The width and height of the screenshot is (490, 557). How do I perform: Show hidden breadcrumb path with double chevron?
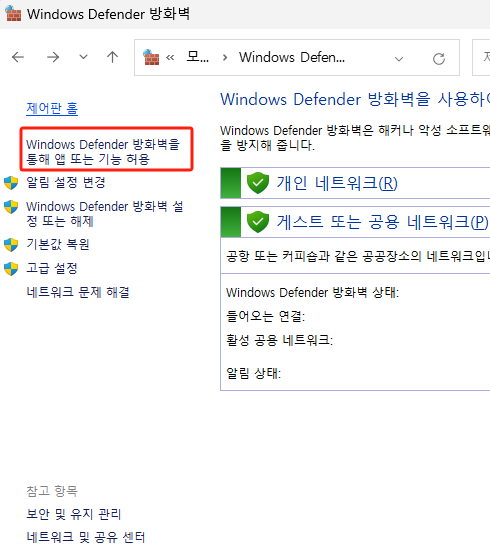170,58
